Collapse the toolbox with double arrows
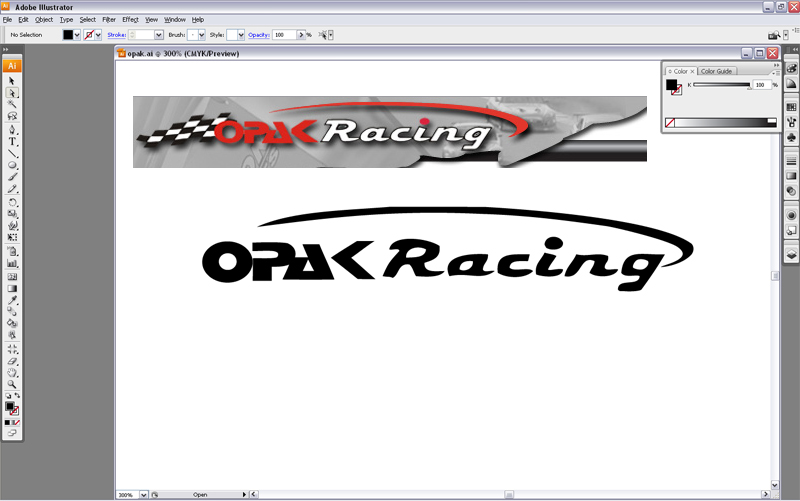The height and width of the screenshot is (501, 800). point(6,49)
